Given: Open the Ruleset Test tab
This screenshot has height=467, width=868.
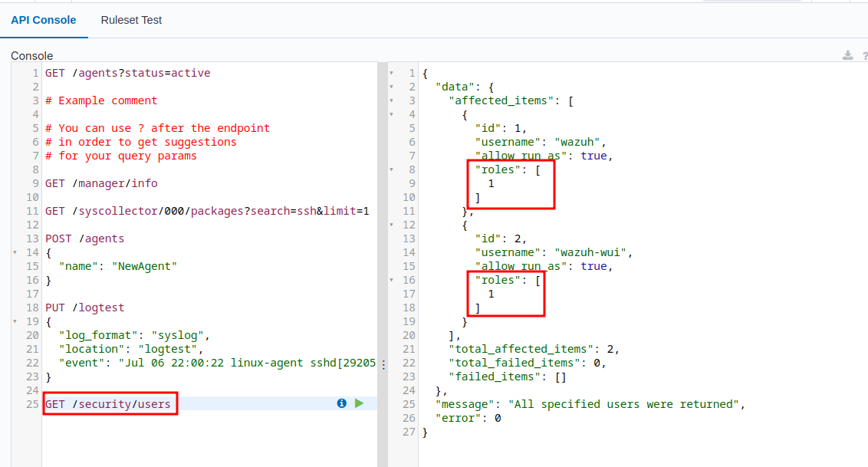Looking at the screenshot, I should point(131,20).
